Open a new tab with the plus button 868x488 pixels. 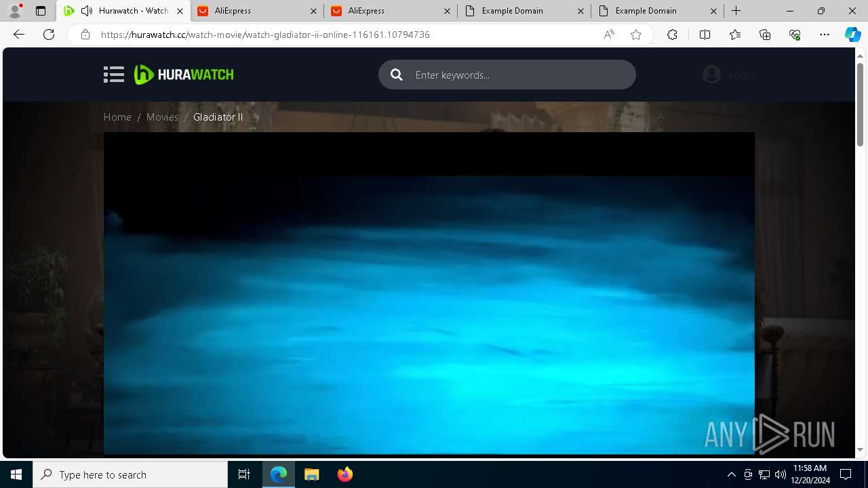[736, 11]
